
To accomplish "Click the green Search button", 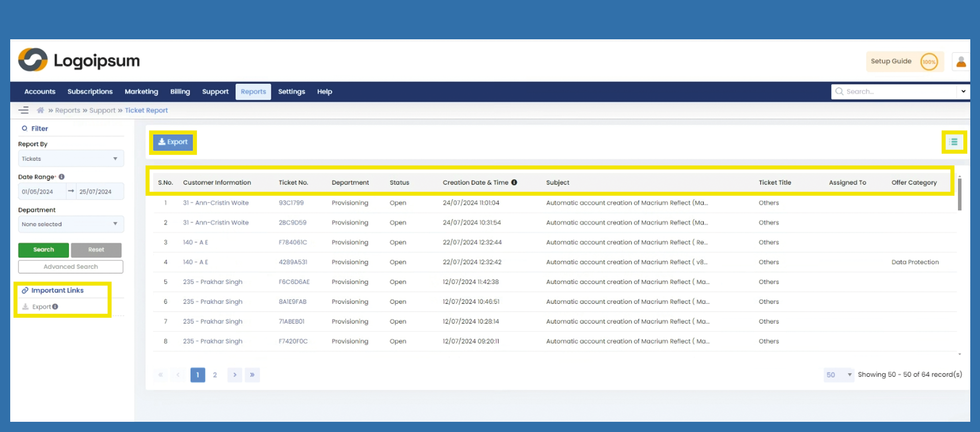I will [43, 250].
